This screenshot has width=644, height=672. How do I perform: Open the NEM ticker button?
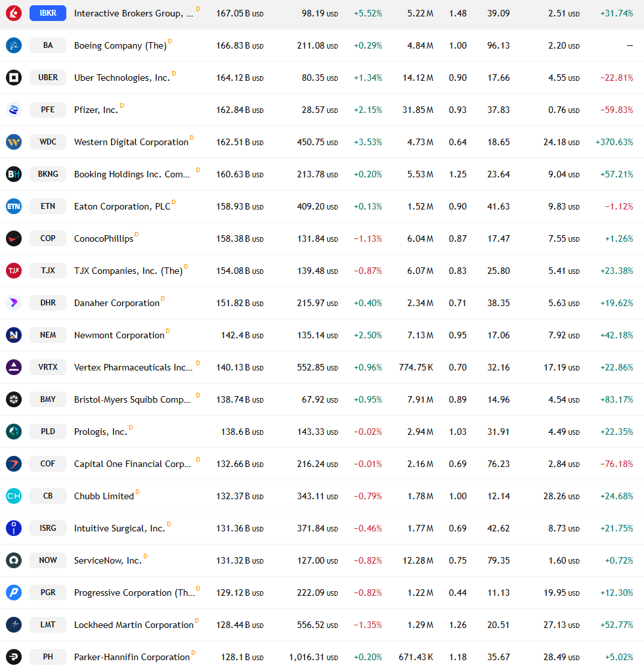coord(48,335)
